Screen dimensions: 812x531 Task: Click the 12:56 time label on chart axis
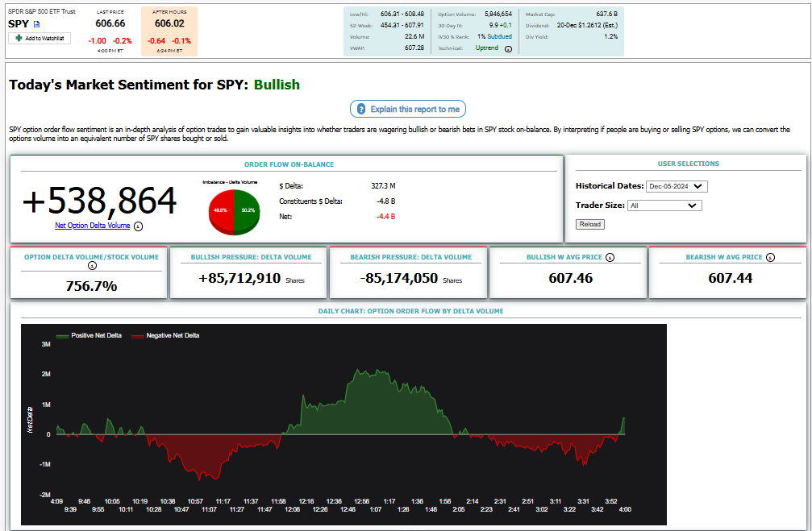click(x=361, y=501)
